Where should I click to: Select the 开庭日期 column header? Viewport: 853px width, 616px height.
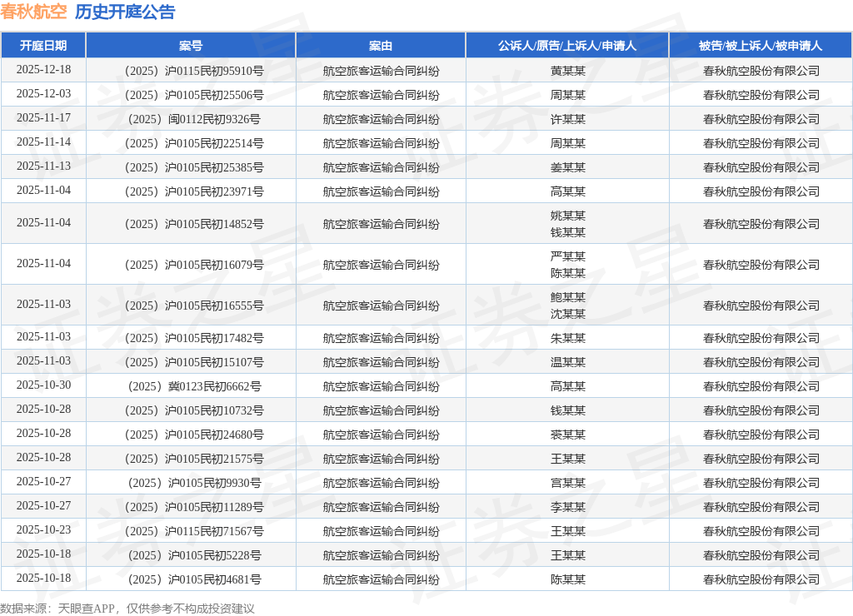pos(43,46)
